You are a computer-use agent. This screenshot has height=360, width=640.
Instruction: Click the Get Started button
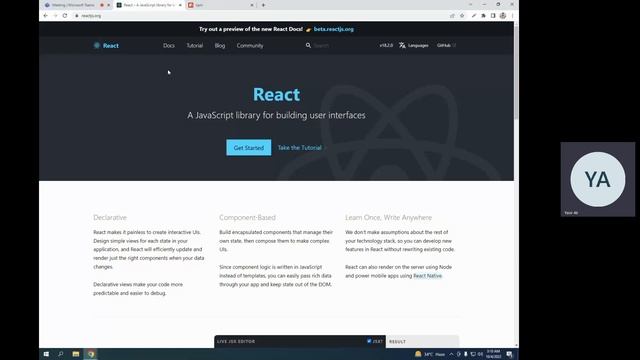249,147
